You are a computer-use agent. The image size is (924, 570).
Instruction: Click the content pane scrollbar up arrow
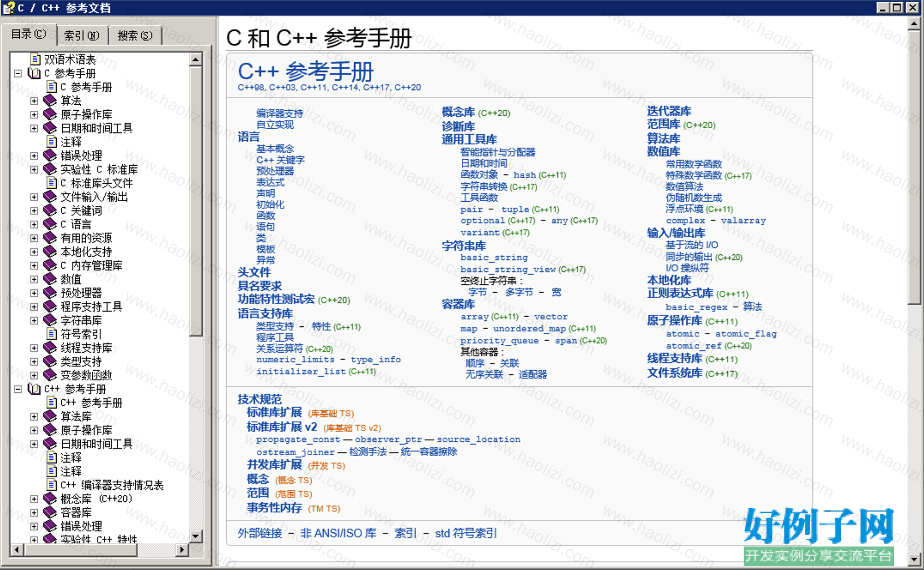[914, 24]
